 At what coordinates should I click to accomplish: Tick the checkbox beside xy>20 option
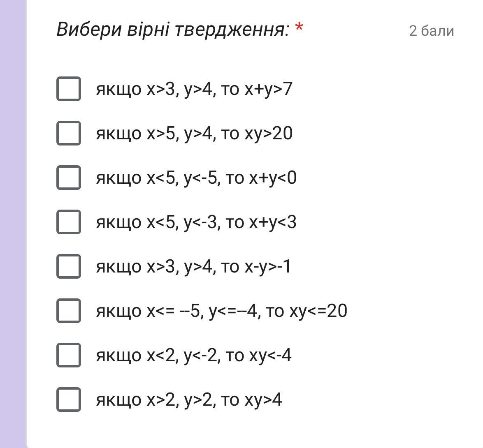click(x=68, y=133)
